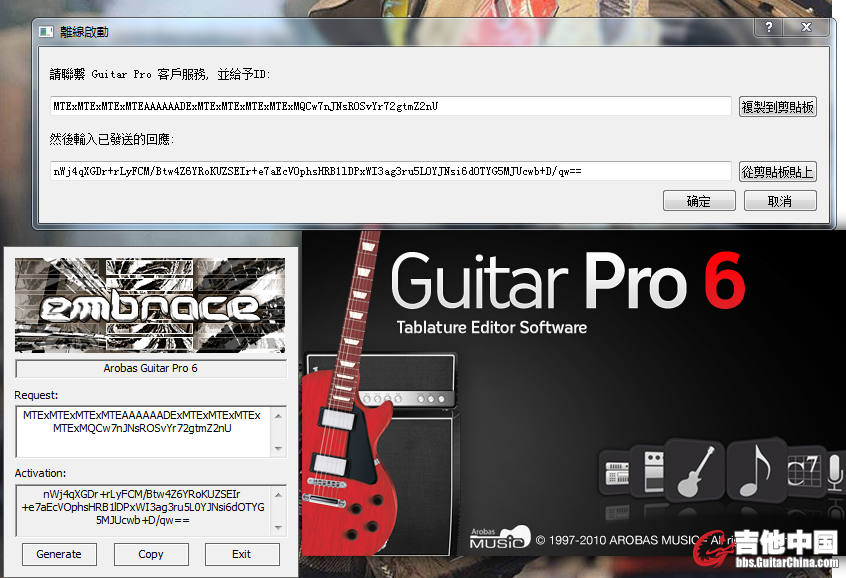Click the 從剪貼板貼上 paste-from-clipboard button
846x578 pixels.
click(777, 172)
